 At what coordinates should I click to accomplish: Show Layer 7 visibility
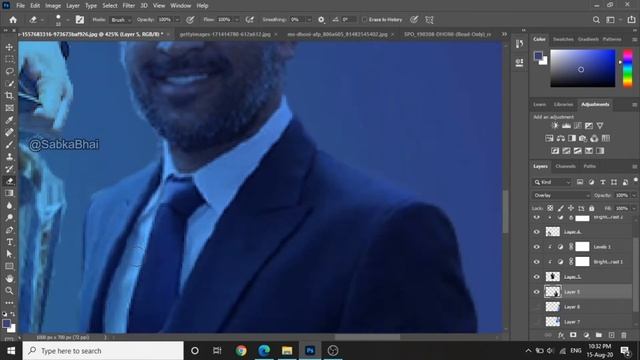(x=536, y=322)
